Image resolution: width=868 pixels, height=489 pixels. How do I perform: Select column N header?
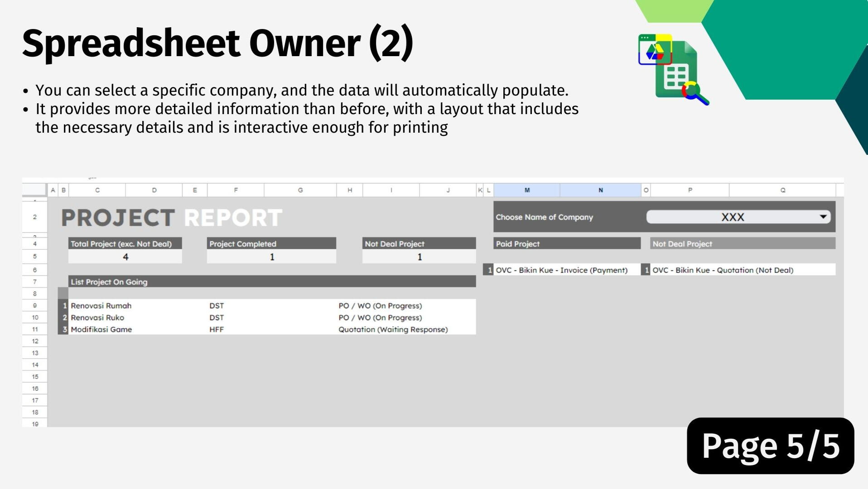pos(601,190)
